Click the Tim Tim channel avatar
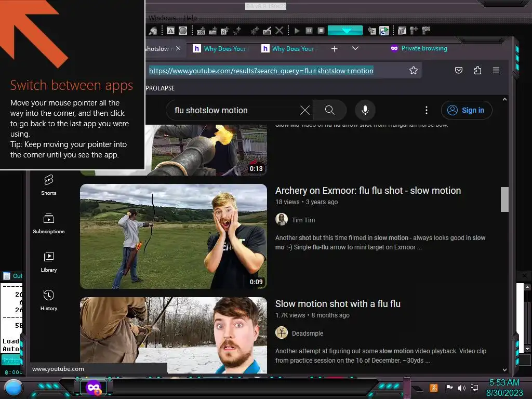The image size is (532, 399). [281, 220]
